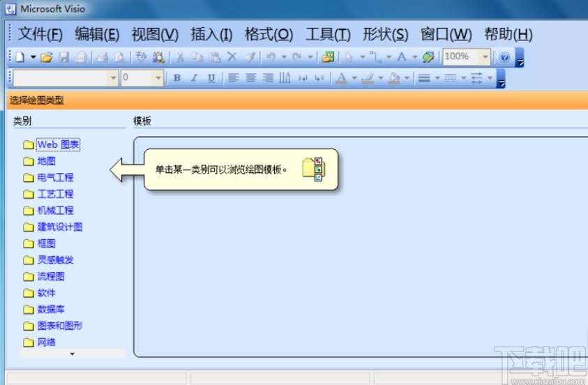Click the Spelling check icon
588x385 pixels.
[x=141, y=57]
